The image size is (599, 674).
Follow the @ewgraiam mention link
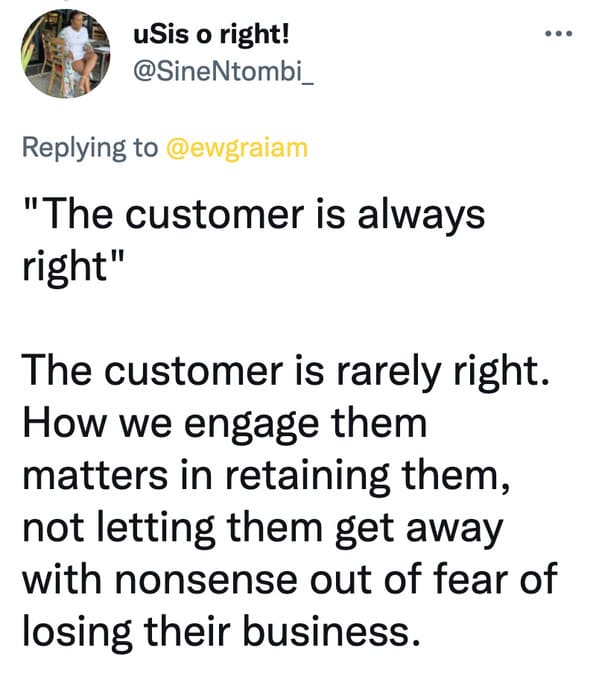pos(237,148)
